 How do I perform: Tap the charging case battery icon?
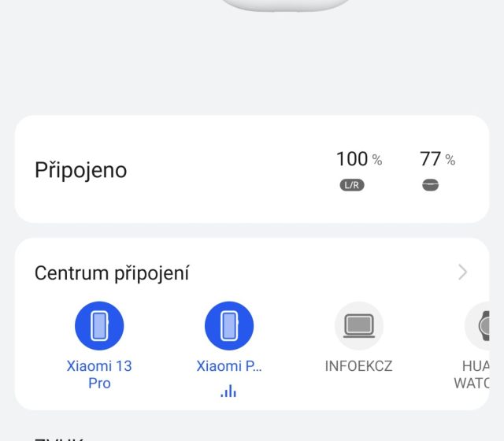click(x=430, y=186)
